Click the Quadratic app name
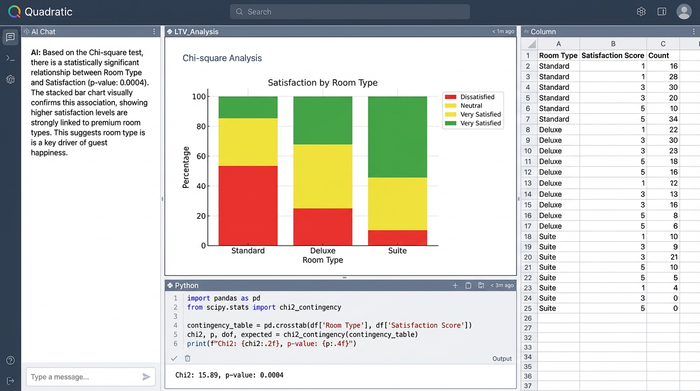Image resolution: width=700 pixels, height=391 pixels. coord(48,12)
